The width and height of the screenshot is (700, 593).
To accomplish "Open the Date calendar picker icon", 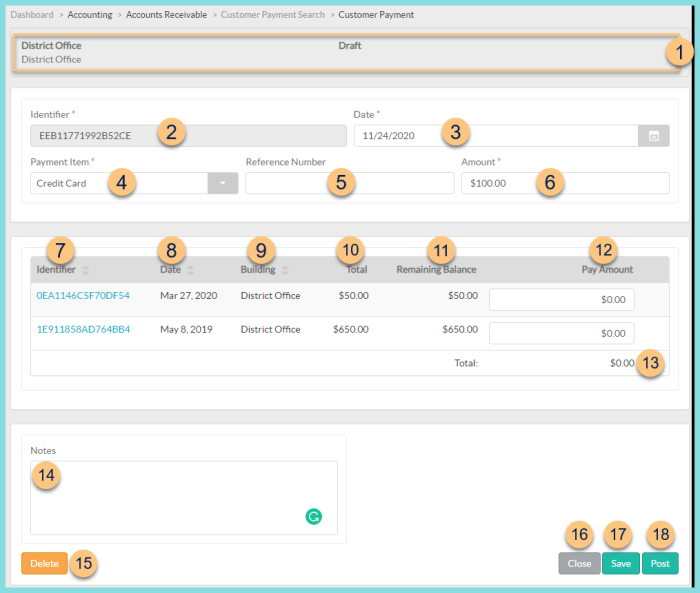I will coord(653,136).
